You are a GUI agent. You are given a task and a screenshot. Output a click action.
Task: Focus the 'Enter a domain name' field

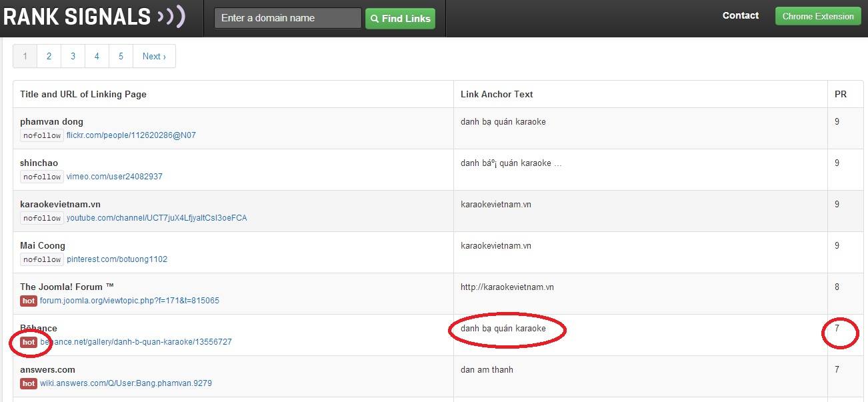tap(288, 18)
